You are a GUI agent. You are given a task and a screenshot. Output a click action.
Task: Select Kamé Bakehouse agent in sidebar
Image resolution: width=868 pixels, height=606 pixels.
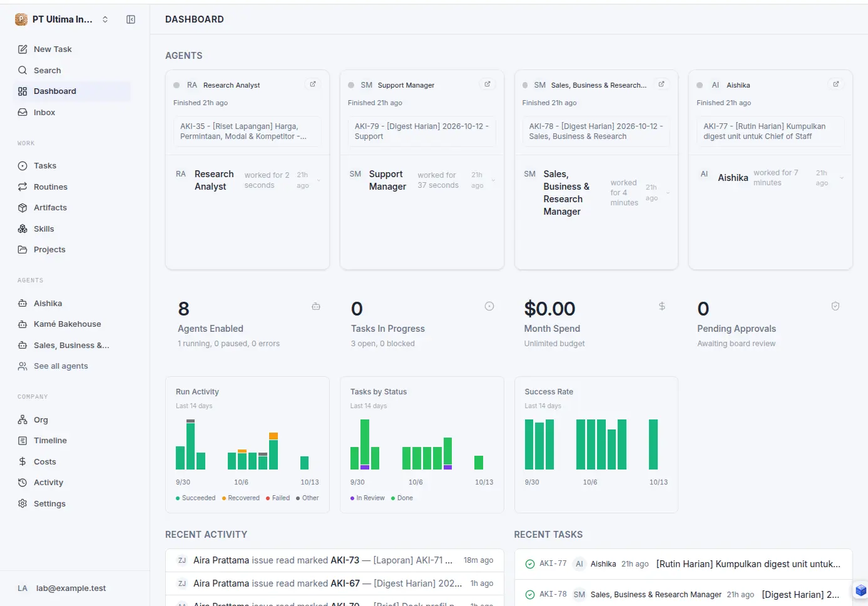pos(71,324)
